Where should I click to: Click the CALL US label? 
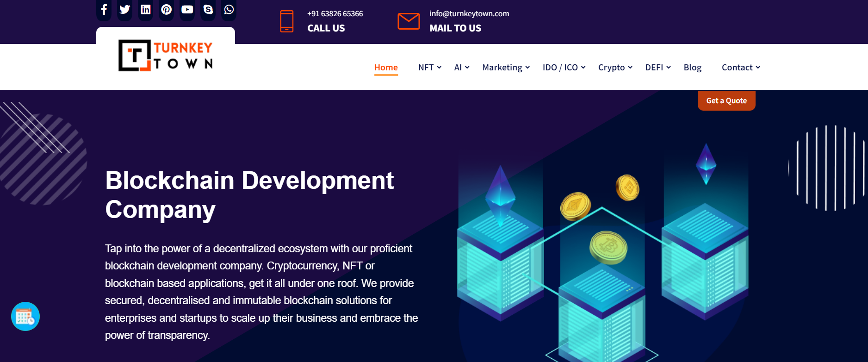326,28
